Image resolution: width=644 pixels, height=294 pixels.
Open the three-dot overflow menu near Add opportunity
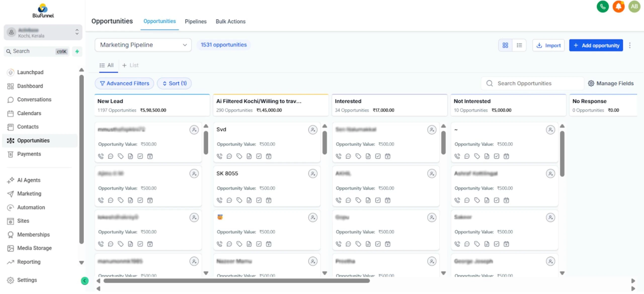[x=630, y=45]
